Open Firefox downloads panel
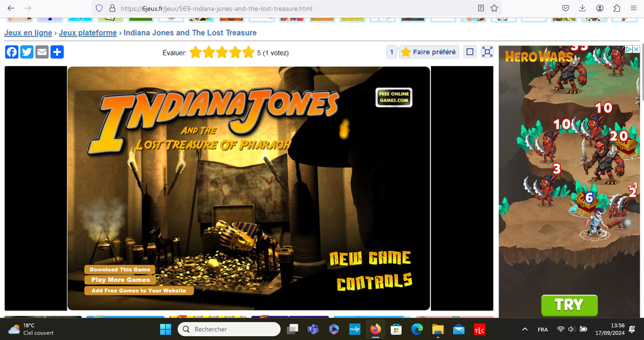Image resolution: width=644 pixels, height=340 pixels. point(582,8)
